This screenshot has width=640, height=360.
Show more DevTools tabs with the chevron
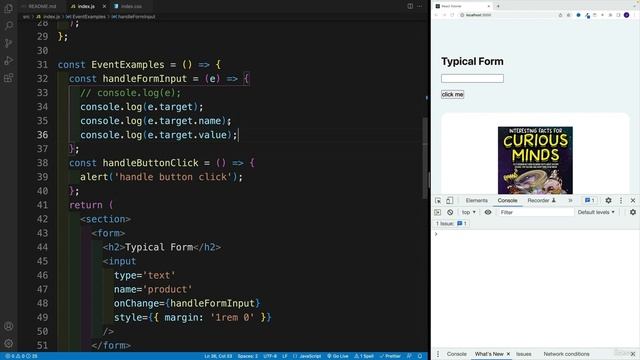pyautogui.click(x=570, y=200)
